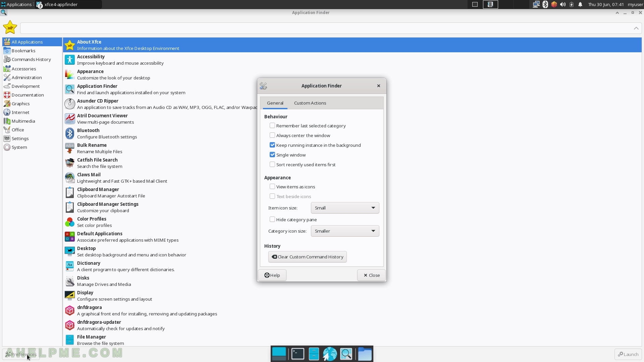Click the About Xfce star icon in list
The height and width of the screenshot is (362, 644).
70,45
